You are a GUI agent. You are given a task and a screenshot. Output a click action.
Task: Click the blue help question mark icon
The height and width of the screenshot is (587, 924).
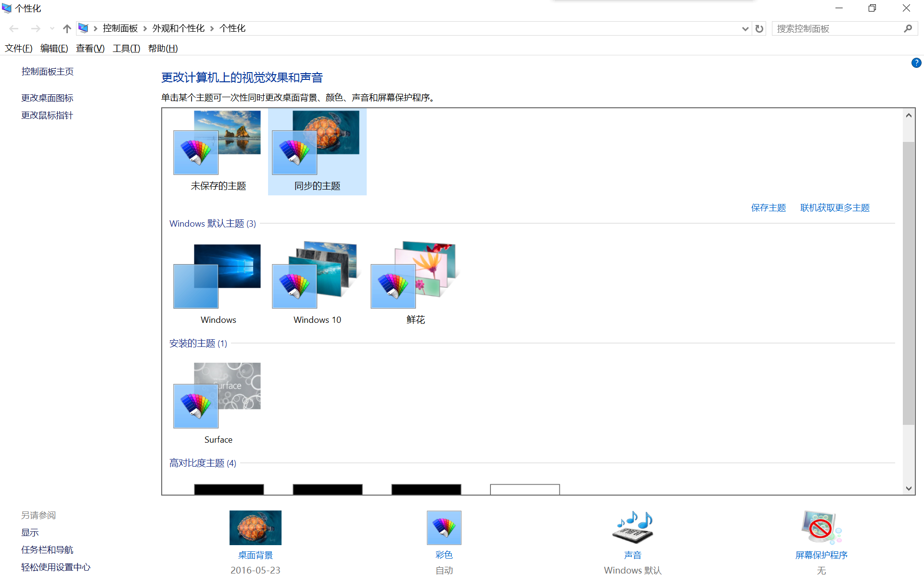916,63
